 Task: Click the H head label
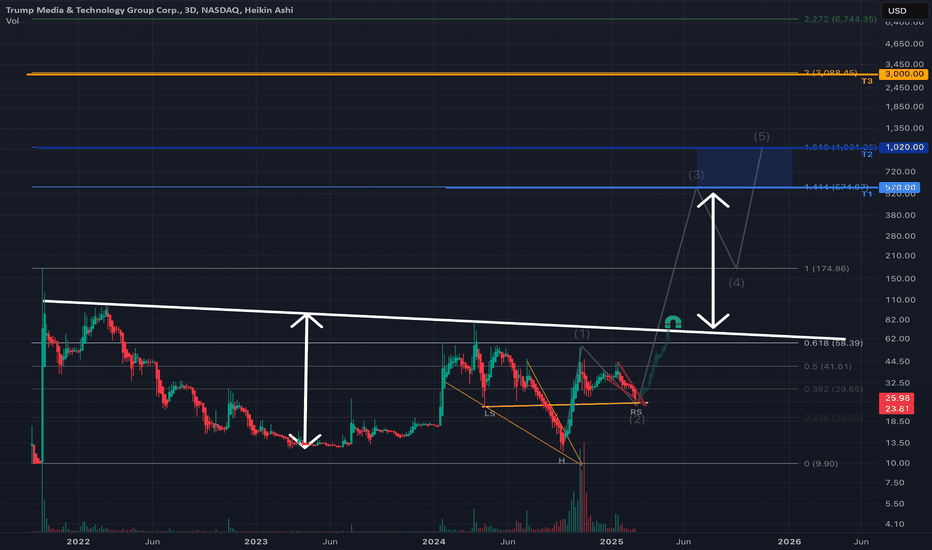tap(562, 461)
